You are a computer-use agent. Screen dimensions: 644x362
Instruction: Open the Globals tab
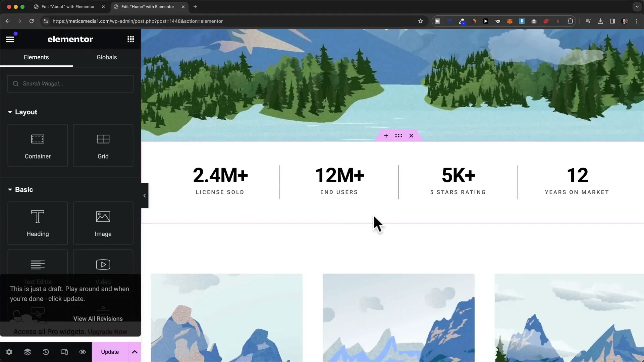pos(107,57)
